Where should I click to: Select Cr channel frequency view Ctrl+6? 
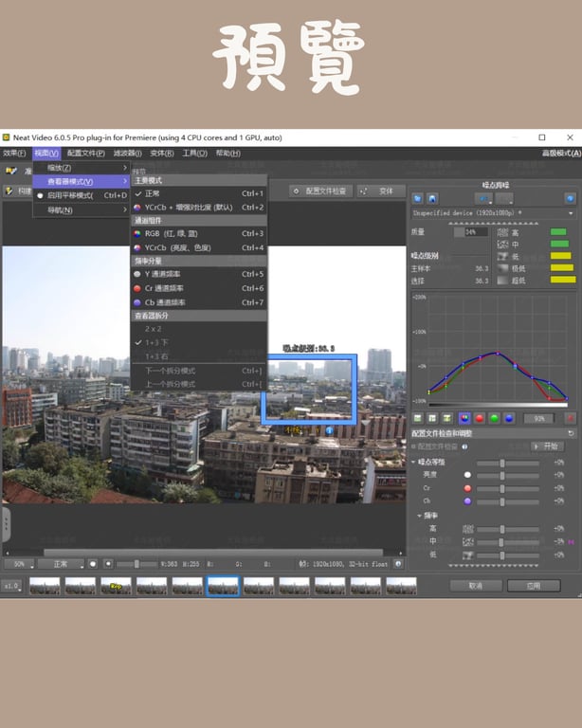(x=199, y=288)
